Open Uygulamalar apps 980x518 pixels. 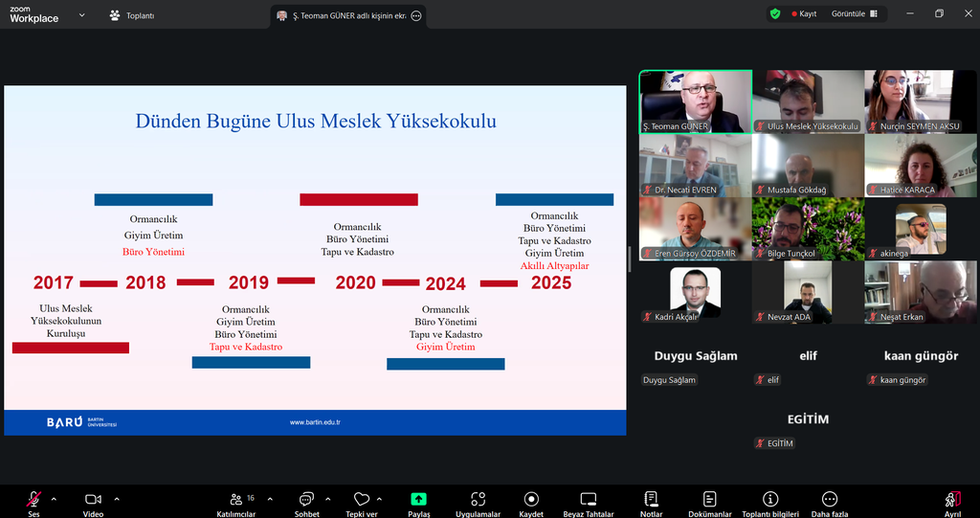click(478, 500)
